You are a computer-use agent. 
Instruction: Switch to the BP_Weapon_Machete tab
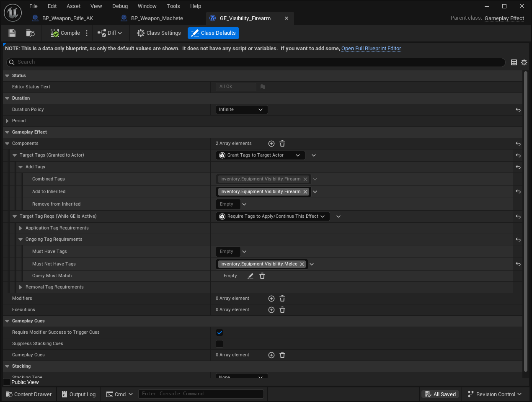coord(157,18)
